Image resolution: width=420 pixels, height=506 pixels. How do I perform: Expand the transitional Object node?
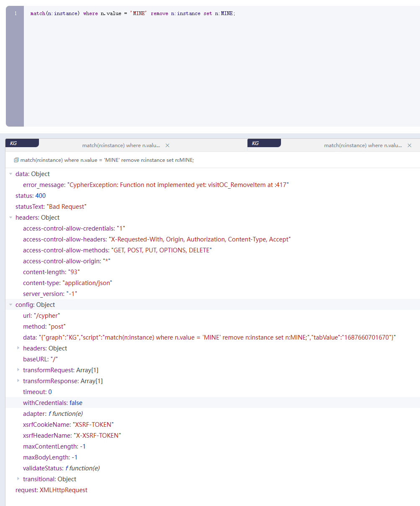coord(18,479)
